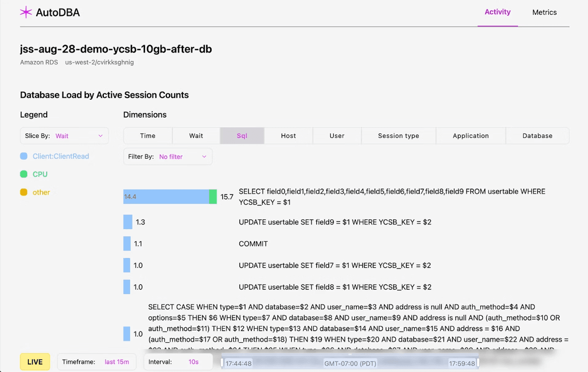Click the timeline range slider bar
The height and width of the screenshot is (372, 588).
click(350, 363)
